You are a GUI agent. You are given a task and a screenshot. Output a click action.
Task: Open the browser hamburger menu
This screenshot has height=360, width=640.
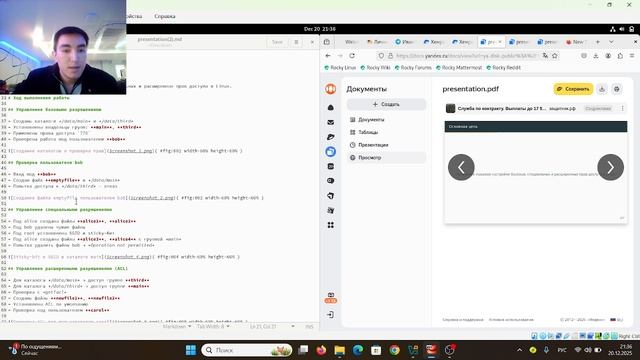coord(632,56)
